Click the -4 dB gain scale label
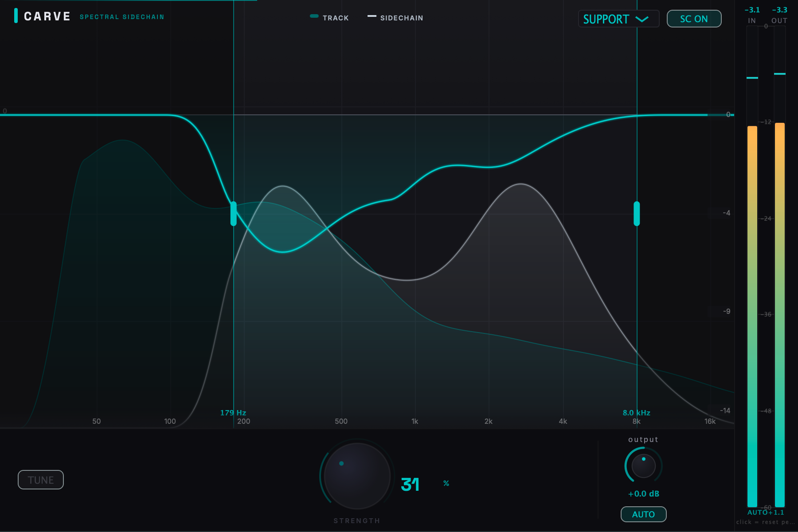Image resolution: width=798 pixels, height=532 pixels. click(x=726, y=213)
